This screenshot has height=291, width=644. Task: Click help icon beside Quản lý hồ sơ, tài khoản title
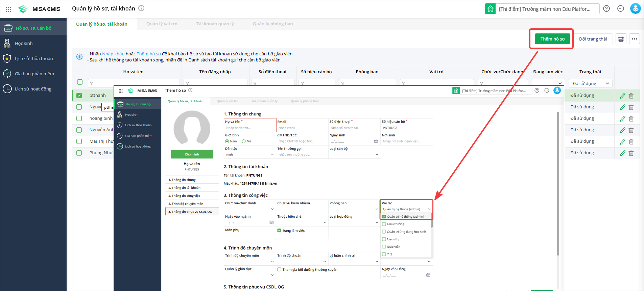141,8
